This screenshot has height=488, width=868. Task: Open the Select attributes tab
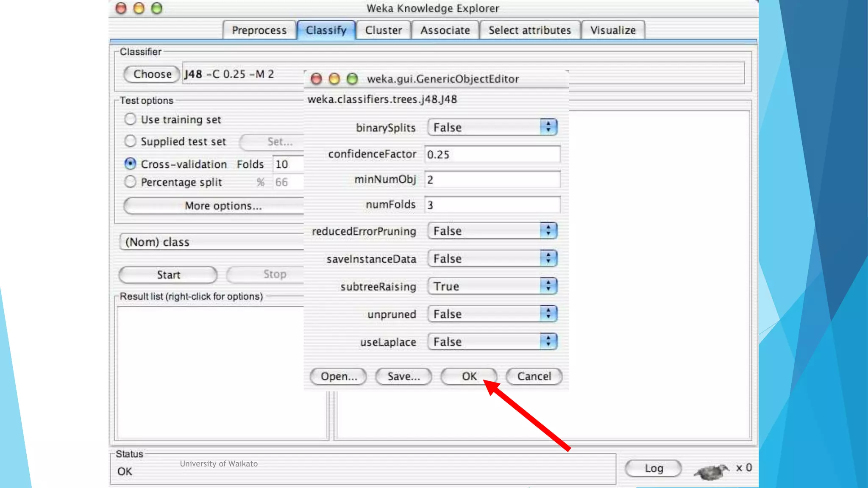point(529,30)
